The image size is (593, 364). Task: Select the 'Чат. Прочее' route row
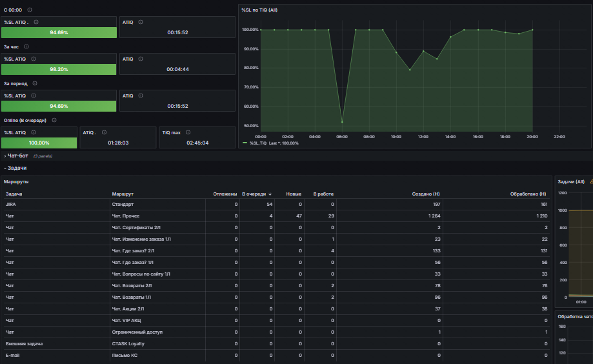276,216
